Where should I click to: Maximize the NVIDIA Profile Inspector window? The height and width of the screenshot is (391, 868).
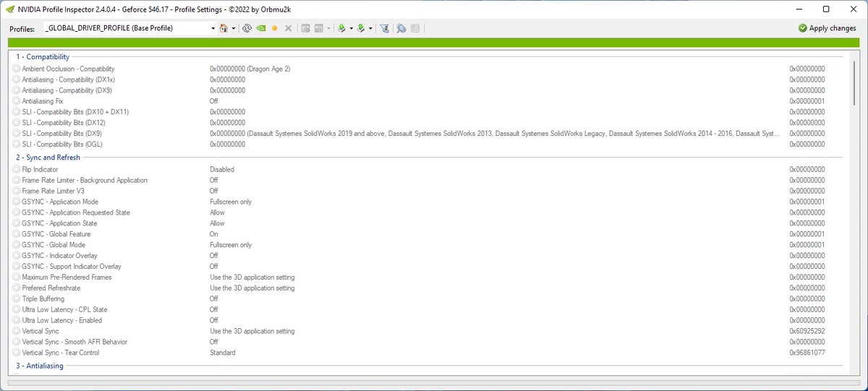point(826,9)
